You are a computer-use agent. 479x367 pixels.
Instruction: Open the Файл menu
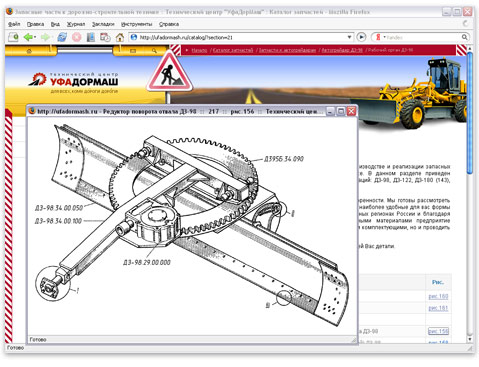pos(14,24)
